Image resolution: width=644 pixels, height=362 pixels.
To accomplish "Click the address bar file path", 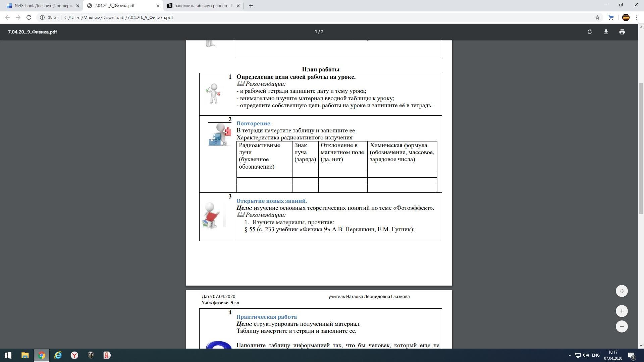I will (118, 17).
